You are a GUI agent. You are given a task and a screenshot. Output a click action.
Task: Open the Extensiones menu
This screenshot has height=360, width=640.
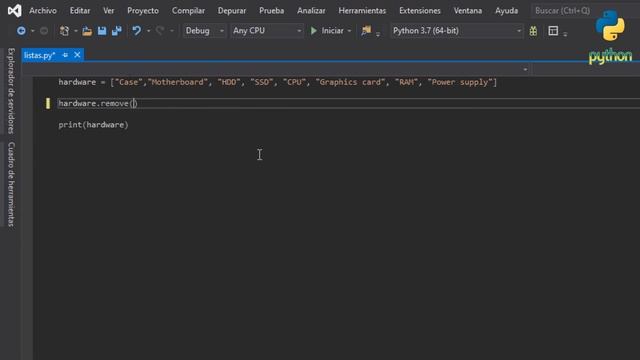(x=420, y=11)
